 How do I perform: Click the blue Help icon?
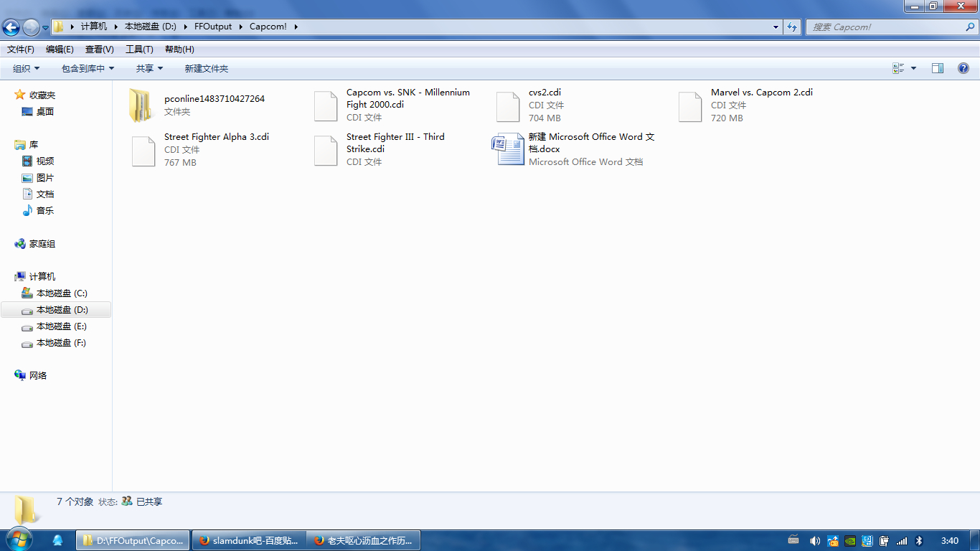tap(963, 68)
